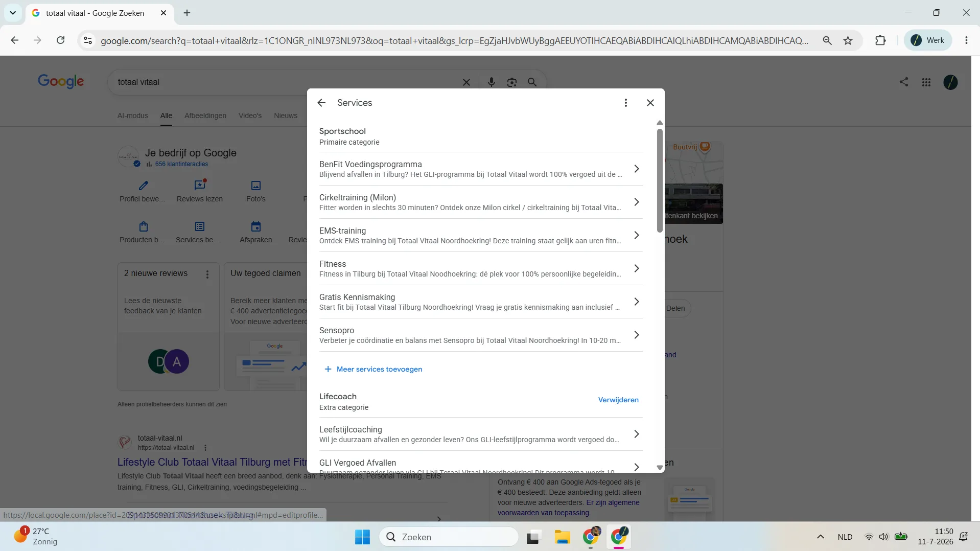Go back in browser history

(x=15, y=40)
